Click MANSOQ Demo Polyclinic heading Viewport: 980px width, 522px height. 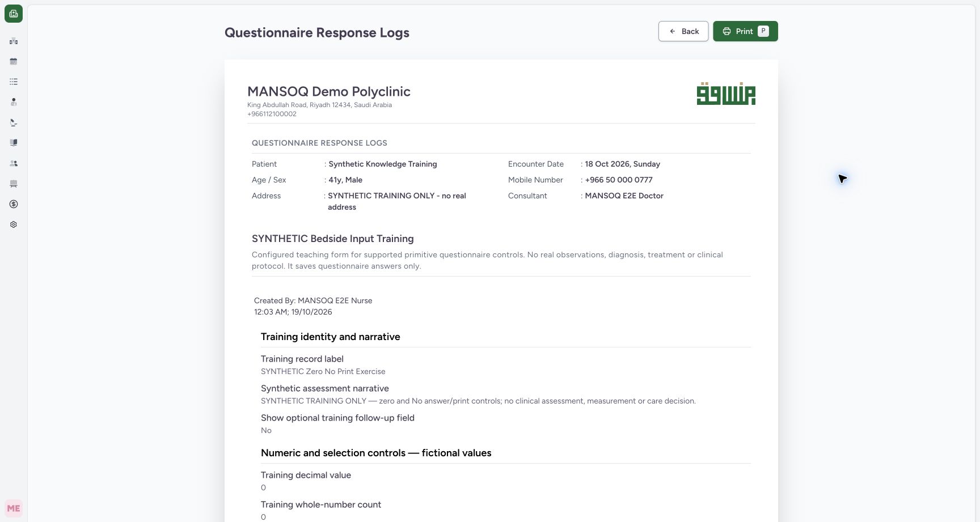329,91
